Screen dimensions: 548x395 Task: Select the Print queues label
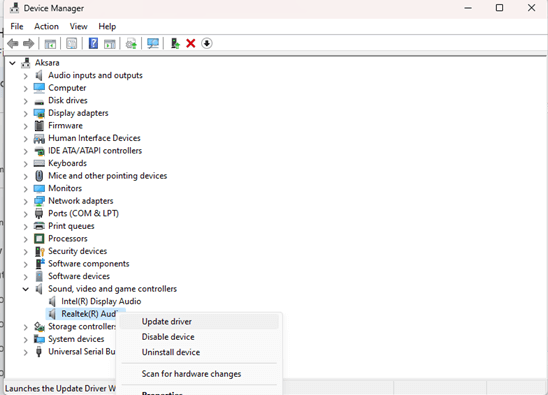tap(71, 226)
